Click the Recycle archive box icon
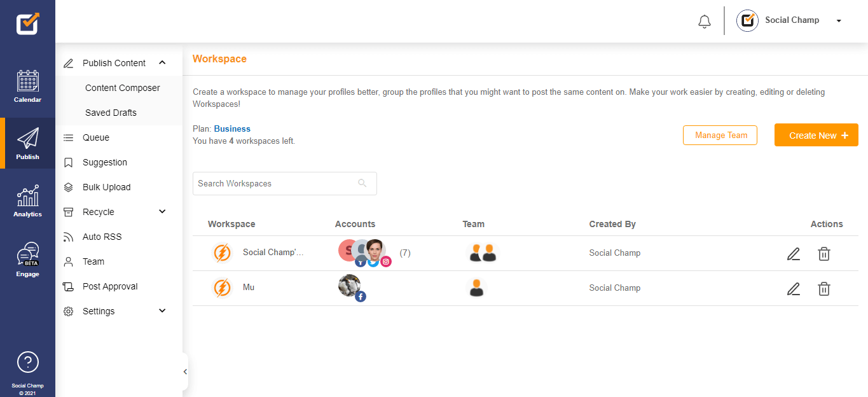The height and width of the screenshot is (397, 868). 69,212
